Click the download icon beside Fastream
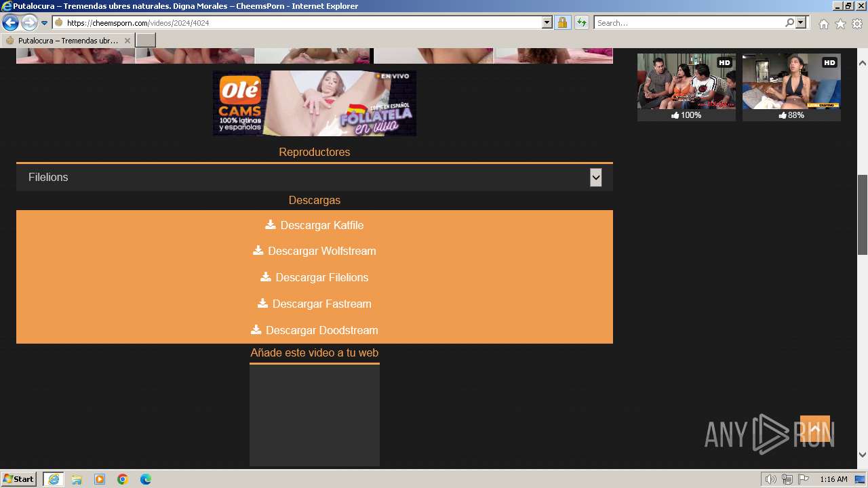 click(262, 303)
